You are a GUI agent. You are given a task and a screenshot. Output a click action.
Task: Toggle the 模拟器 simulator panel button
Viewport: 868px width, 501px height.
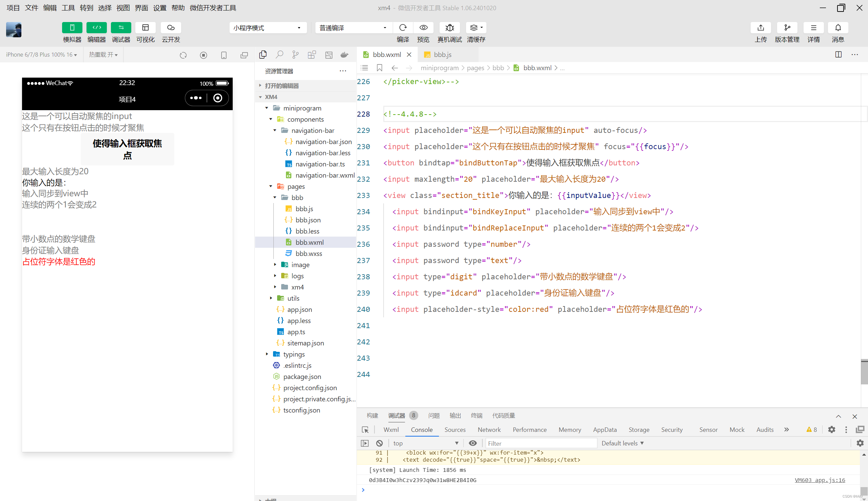pyautogui.click(x=72, y=27)
